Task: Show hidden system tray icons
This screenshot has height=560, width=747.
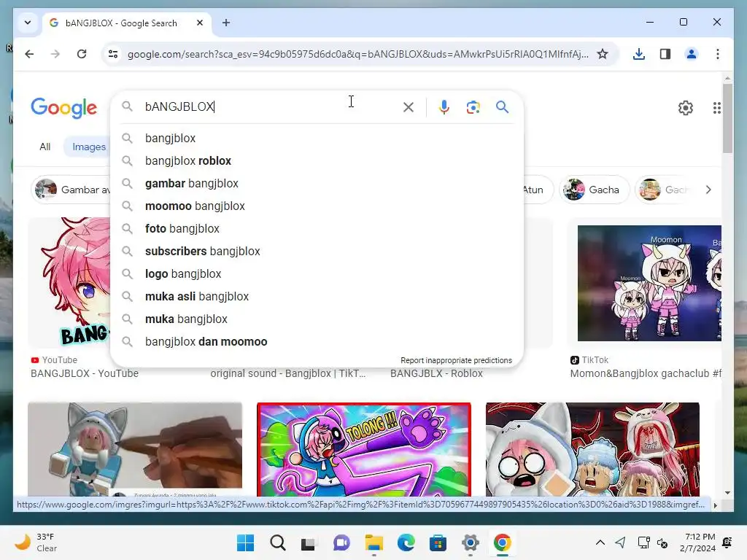Action: (600, 542)
